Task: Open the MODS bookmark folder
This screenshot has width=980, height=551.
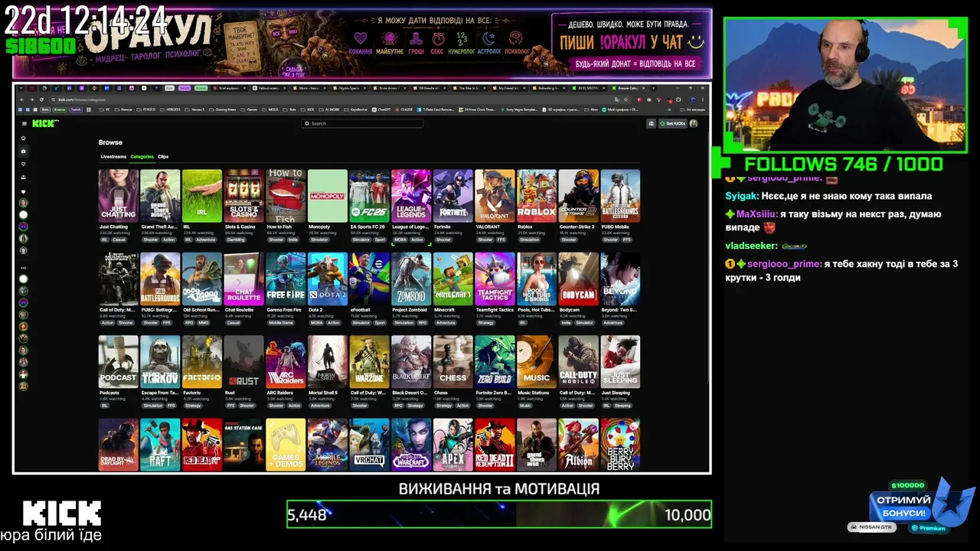Action: (270, 109)
